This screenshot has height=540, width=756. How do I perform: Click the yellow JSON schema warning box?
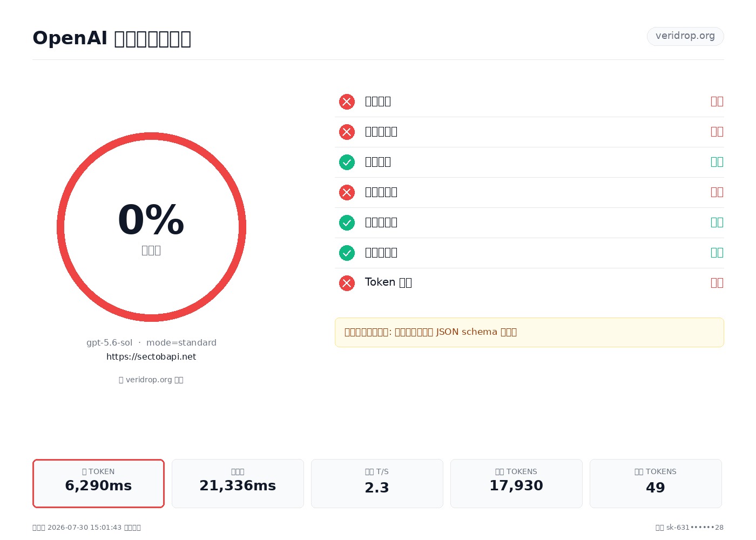pos(529,332)
